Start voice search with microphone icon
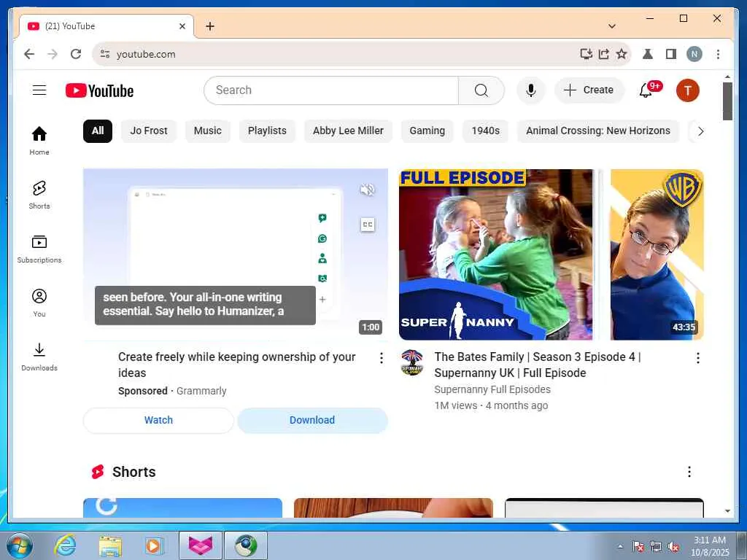The image size is (747, 560). click(x=531, y=90)
